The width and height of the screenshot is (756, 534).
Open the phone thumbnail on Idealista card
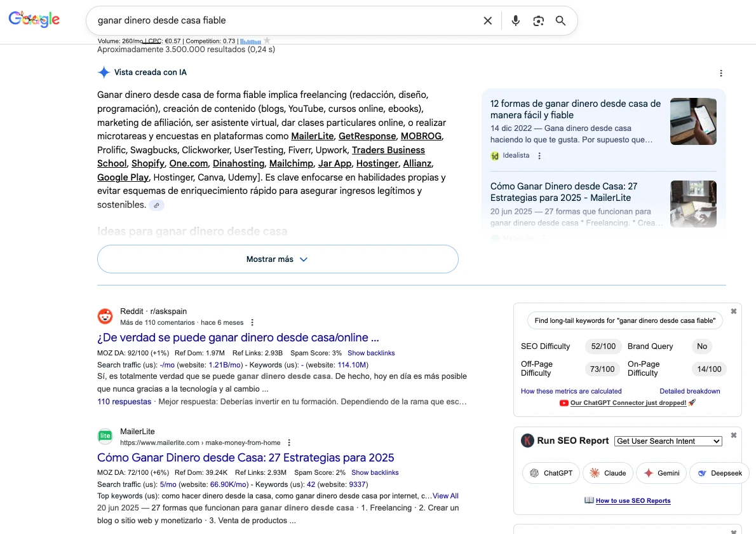[693, 121]
